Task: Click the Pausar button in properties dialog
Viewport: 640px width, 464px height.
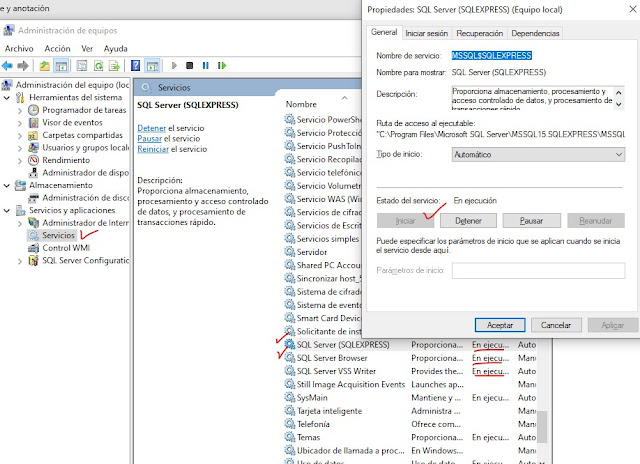Action: 531,221
